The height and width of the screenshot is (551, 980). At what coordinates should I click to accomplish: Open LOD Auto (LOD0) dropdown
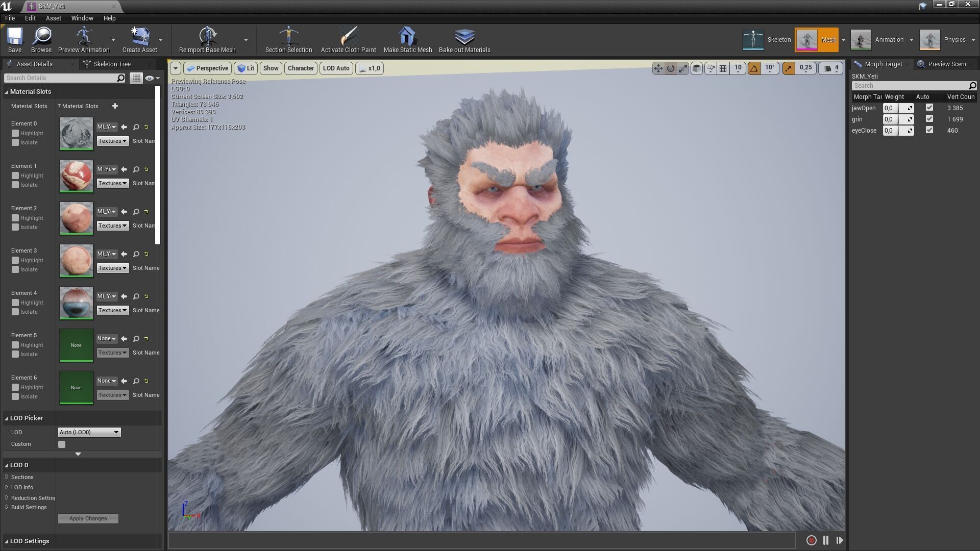pos(89,432)
